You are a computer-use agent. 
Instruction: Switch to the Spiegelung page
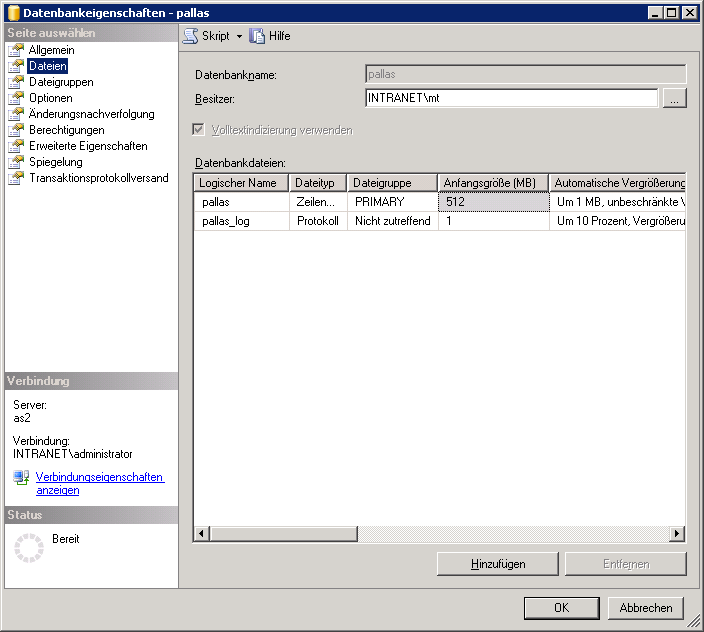[56, 162]
